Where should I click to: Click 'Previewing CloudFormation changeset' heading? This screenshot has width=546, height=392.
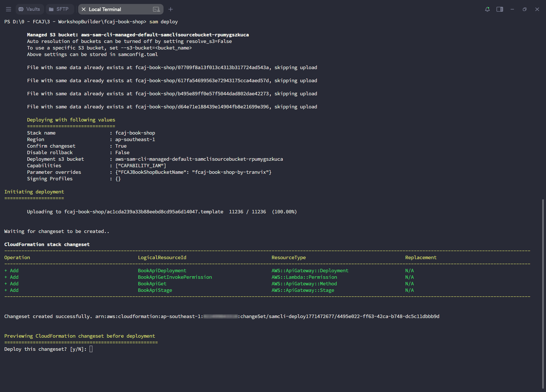pyautogui.click(x=80, y=336)
